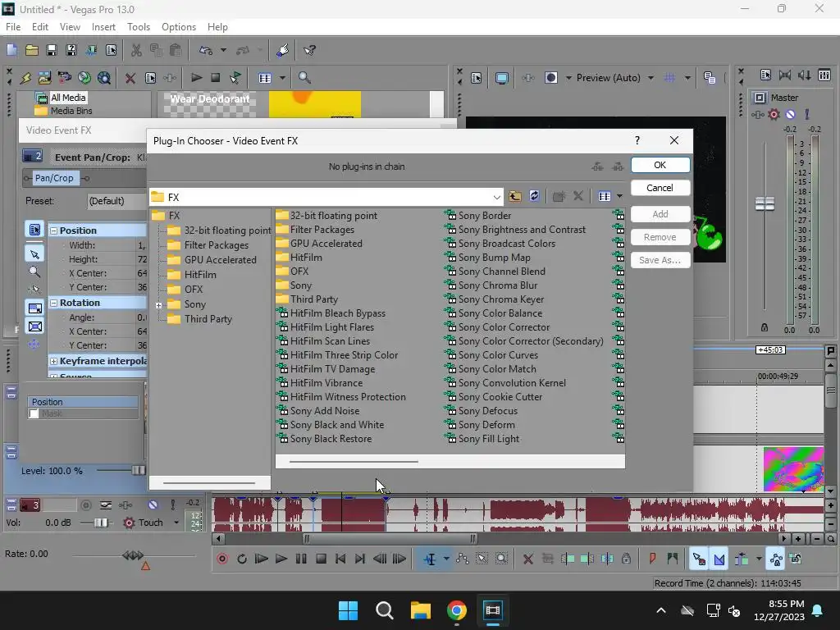The width and height of the screenshot is (840, 630).
Task: Toggle Loop Playback in transport bar
Action: point(242,559)
